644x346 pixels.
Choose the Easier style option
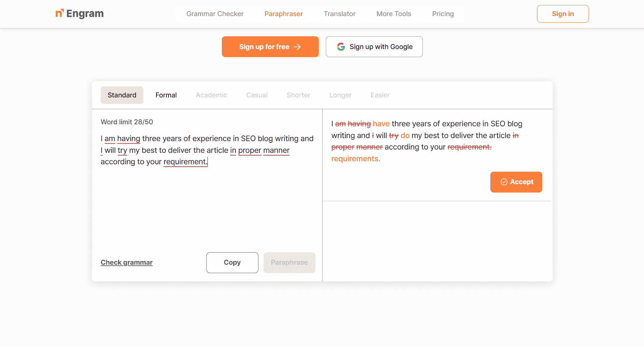coord(380,95)
